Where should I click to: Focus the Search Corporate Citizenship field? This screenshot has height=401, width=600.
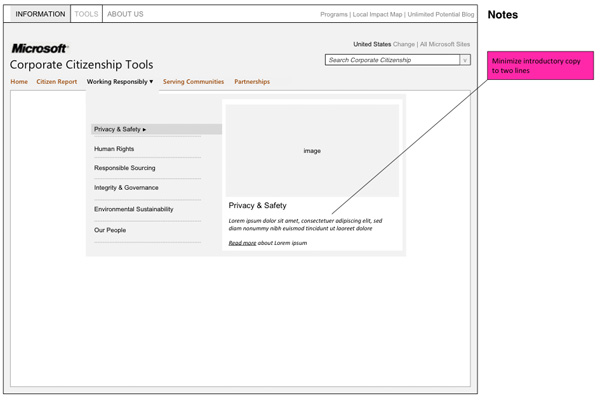[393, 60]
